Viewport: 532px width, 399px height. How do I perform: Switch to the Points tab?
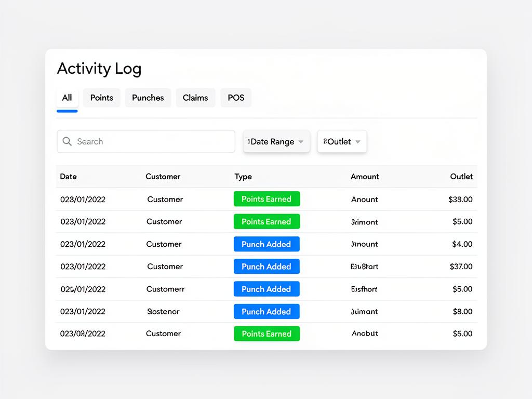click(x=101, y=98)
